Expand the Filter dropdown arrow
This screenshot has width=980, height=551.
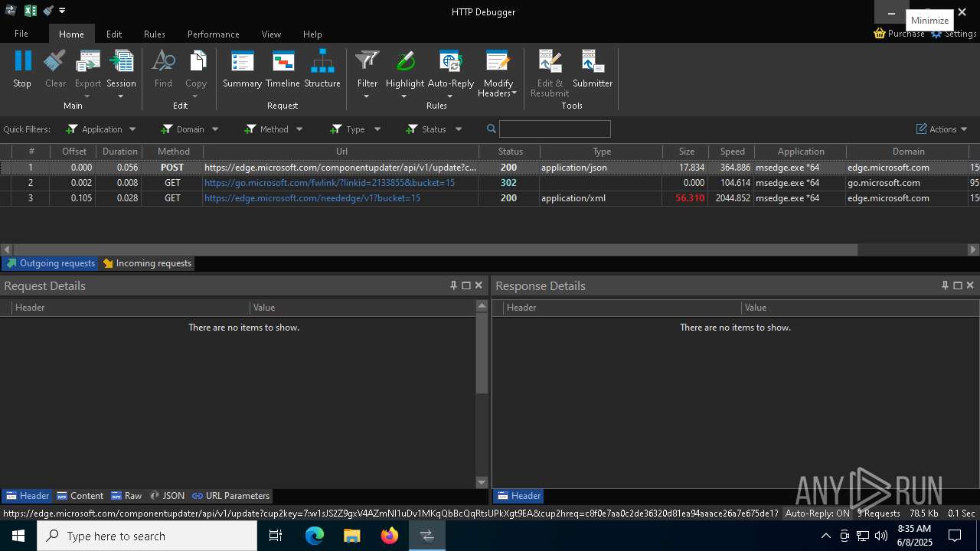(x=367, y=96)
